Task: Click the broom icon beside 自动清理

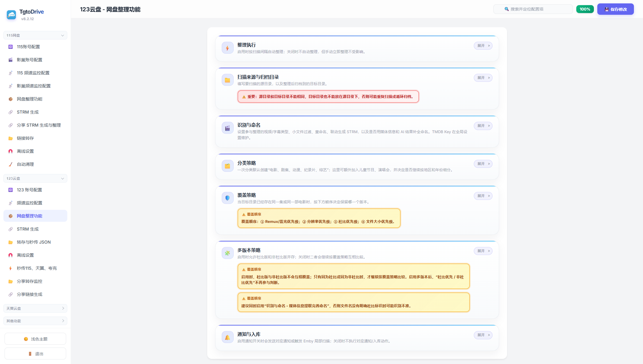Action: pos(11,164)
